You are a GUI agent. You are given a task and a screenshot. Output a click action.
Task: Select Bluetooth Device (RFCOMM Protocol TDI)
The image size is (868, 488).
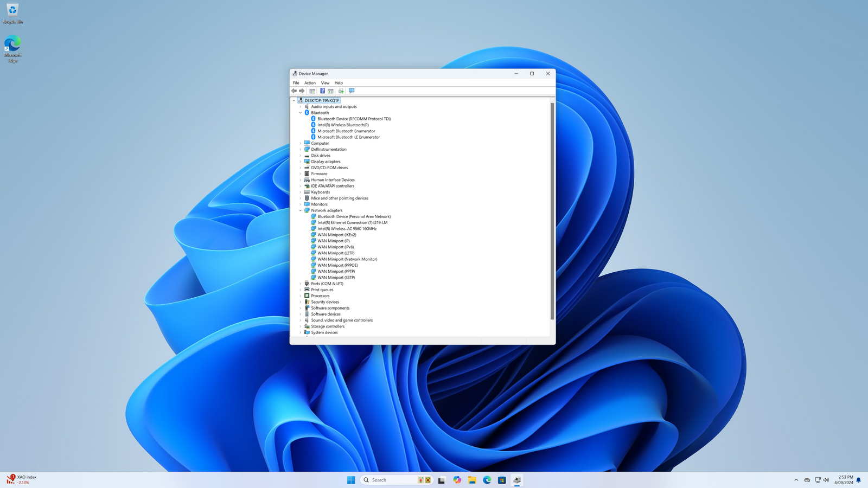[354, 119]
